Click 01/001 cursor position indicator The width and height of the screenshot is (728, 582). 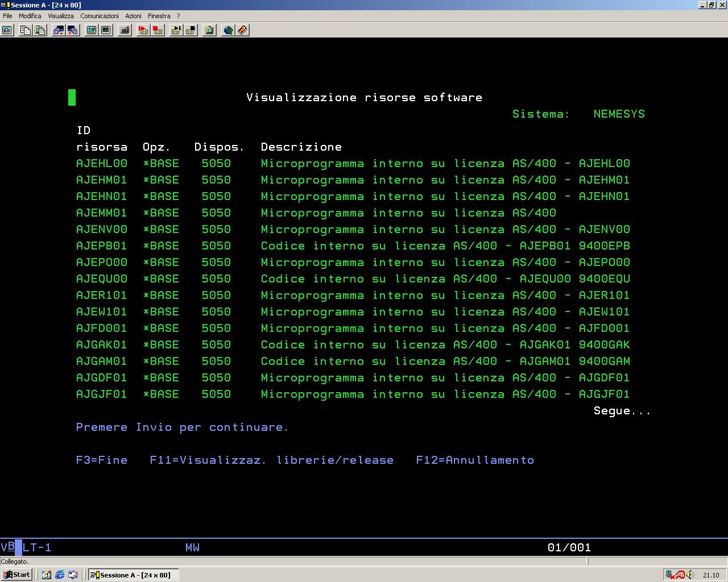click(x=569, y=547)
